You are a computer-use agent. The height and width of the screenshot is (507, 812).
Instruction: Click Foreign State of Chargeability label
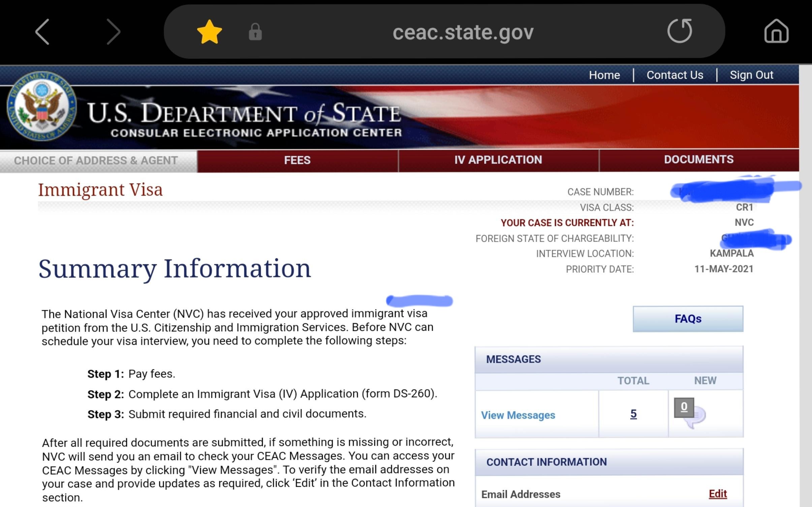tap(555, 238)
